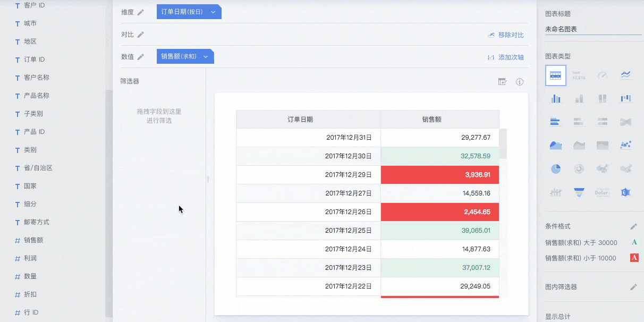Image resolution: width=644 pixels, height=322 pixels.
Task: Select the radar chart type
Action: [x=626, y=192]
